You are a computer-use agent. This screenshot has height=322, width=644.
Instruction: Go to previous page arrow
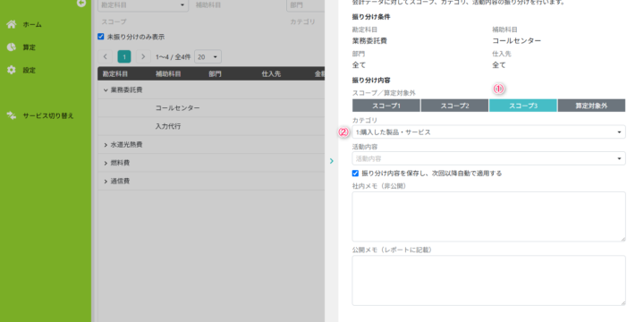(106, 56)
